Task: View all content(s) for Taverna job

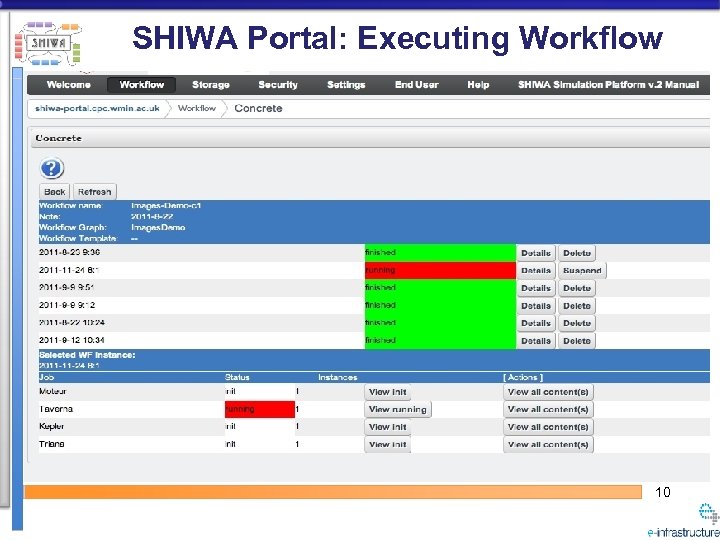Action: (548, 409)
